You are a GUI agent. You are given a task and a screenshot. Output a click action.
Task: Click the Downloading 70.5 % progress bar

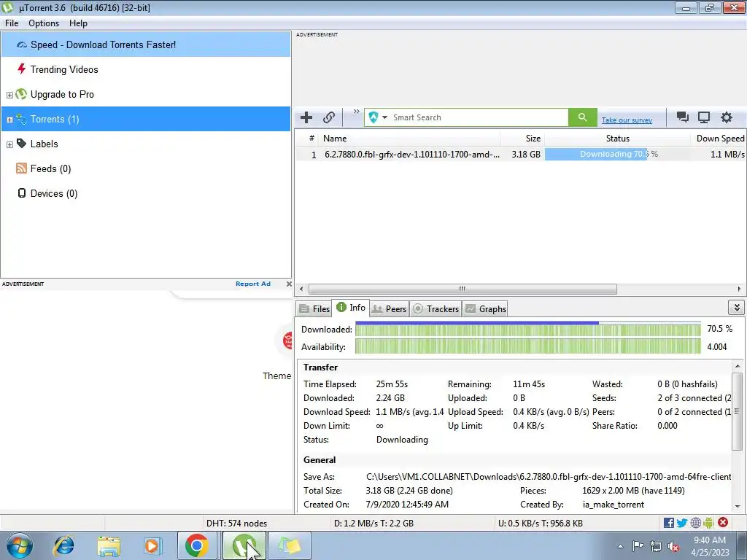(617, 155)
